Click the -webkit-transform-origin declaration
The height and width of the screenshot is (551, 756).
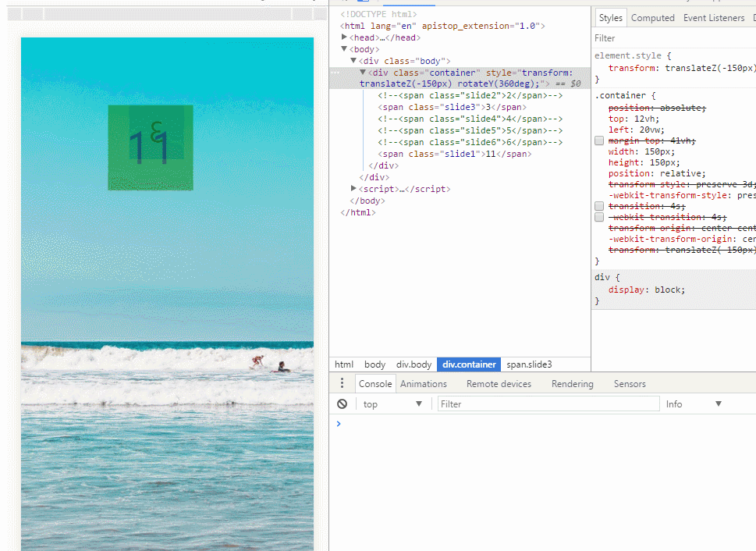682,239
